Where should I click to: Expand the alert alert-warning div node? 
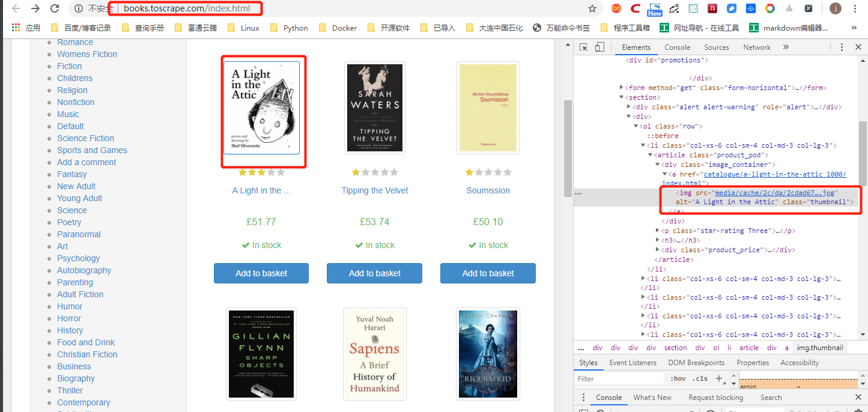(629, 107)
